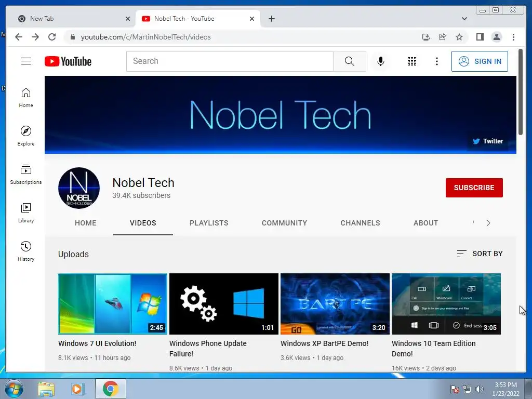Click the YouTube Search input field
532x399 pixels.
click(230, 61)
